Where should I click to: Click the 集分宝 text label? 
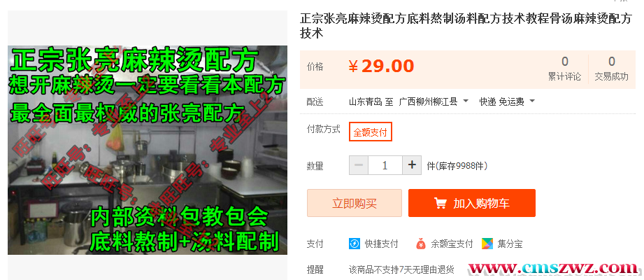pos(510,244)
